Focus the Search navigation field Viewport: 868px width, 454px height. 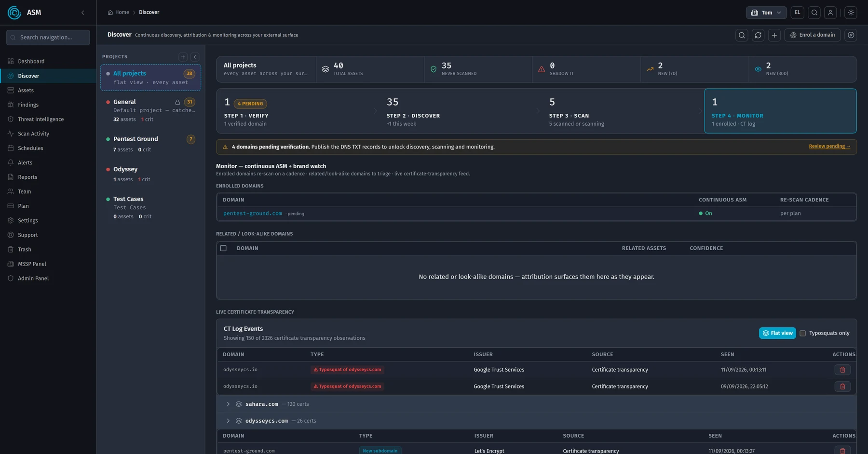click(x=48, y=38)
